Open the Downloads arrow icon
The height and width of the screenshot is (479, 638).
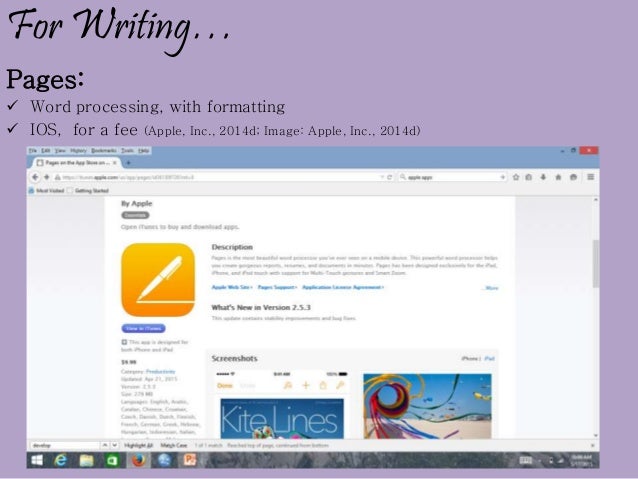543,177
